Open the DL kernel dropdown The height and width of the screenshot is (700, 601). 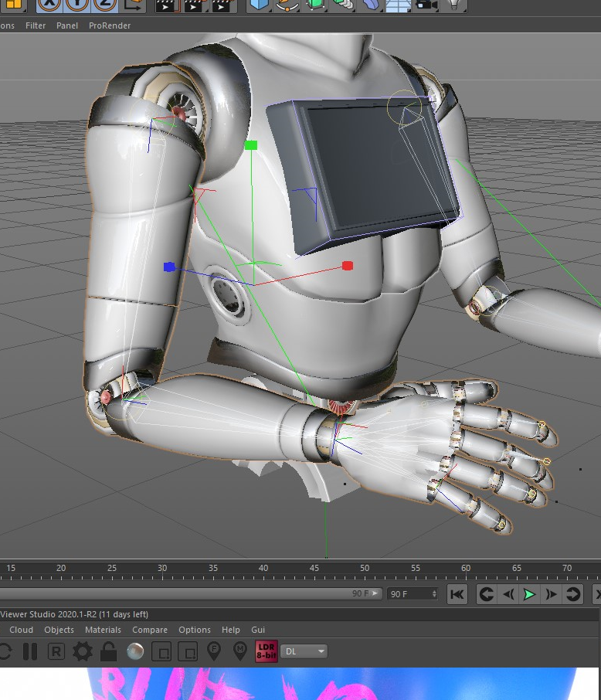tap(305, 651)
